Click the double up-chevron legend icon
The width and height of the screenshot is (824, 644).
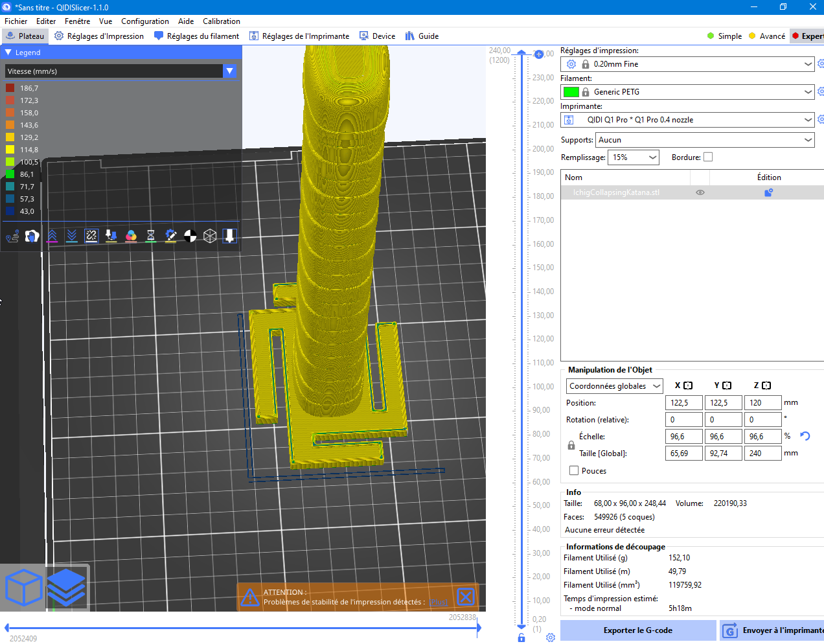point(52,236)
